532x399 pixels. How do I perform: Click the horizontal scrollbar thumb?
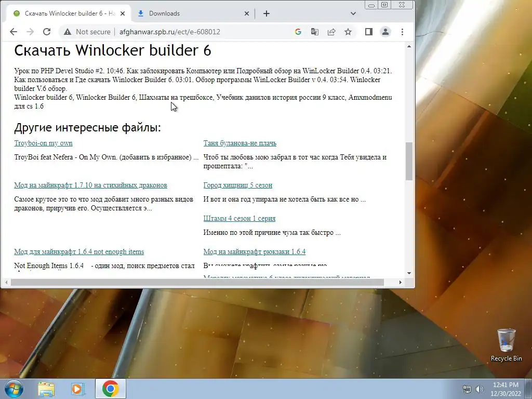(197, 282)
